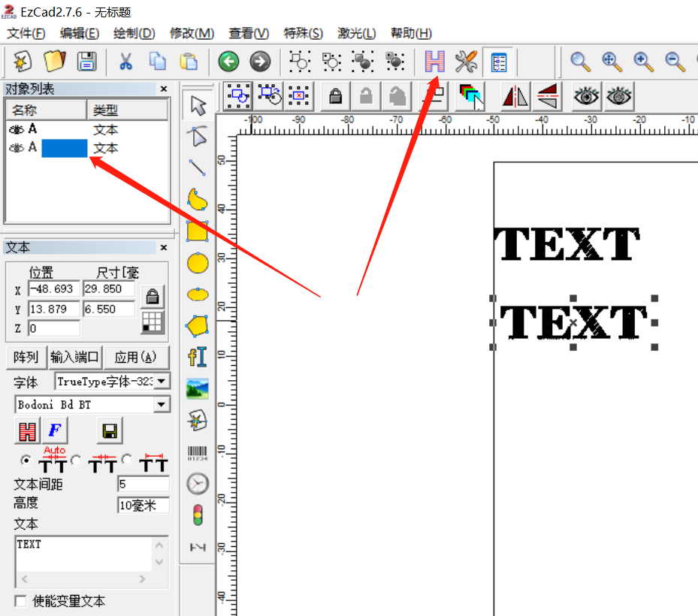The image size is (698, 616).
Task: Open the 激光(L) menu
Action: pos(357,33)
